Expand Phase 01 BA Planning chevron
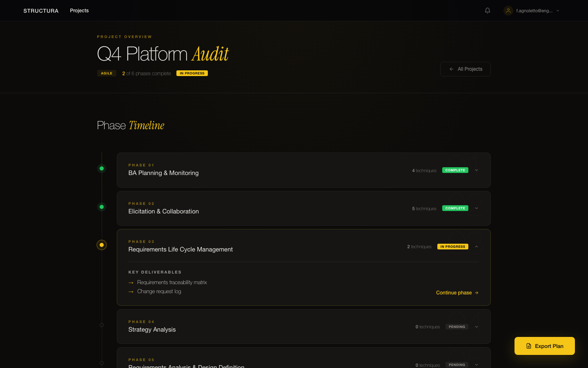 click(x=477, y=170)
